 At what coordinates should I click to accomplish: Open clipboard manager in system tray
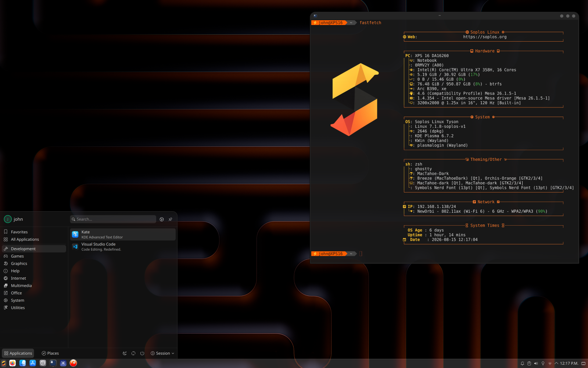click(x=529, y=364)
